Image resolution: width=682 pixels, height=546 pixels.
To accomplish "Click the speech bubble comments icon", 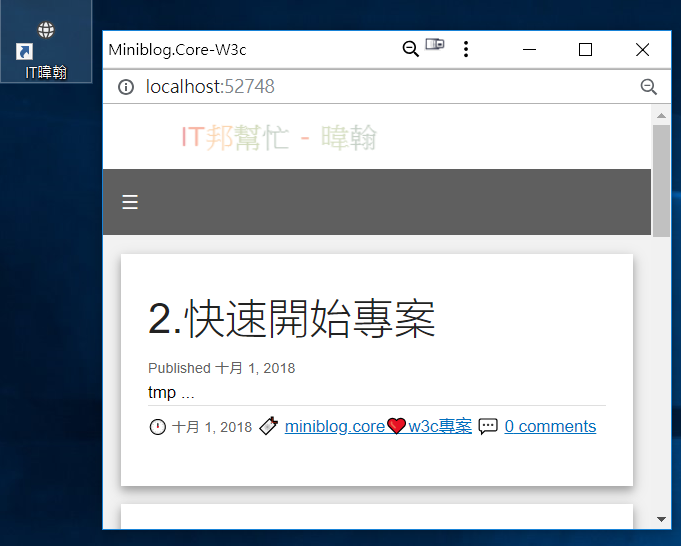I will coord(488,426).
